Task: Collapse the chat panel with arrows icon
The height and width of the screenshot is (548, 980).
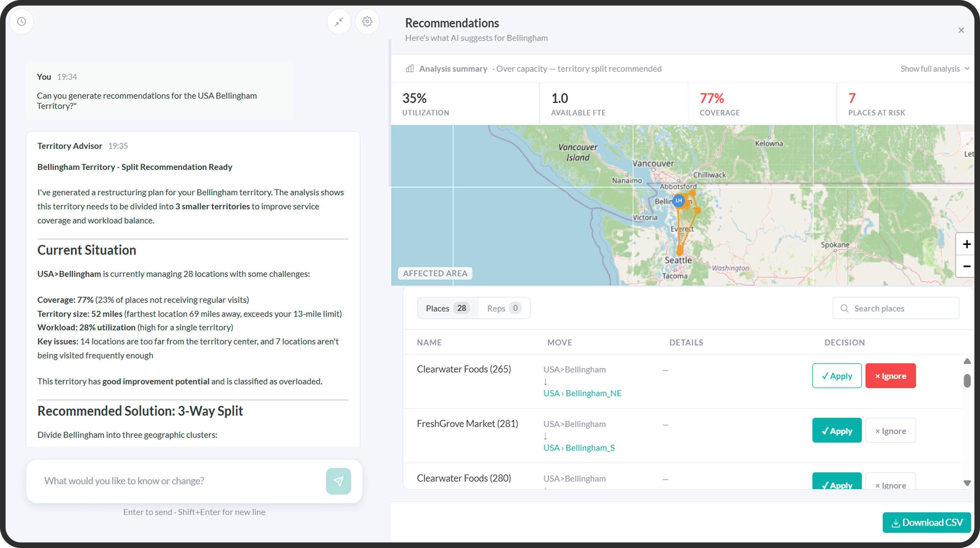Action: (339, 21)
